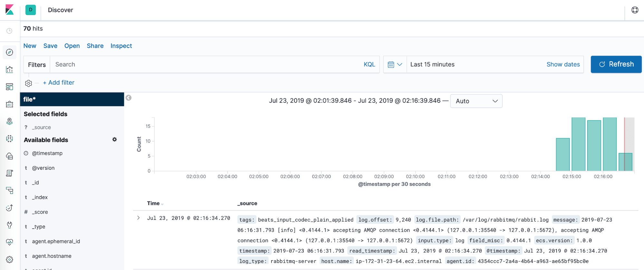Select the @version field

coord(43,168)
